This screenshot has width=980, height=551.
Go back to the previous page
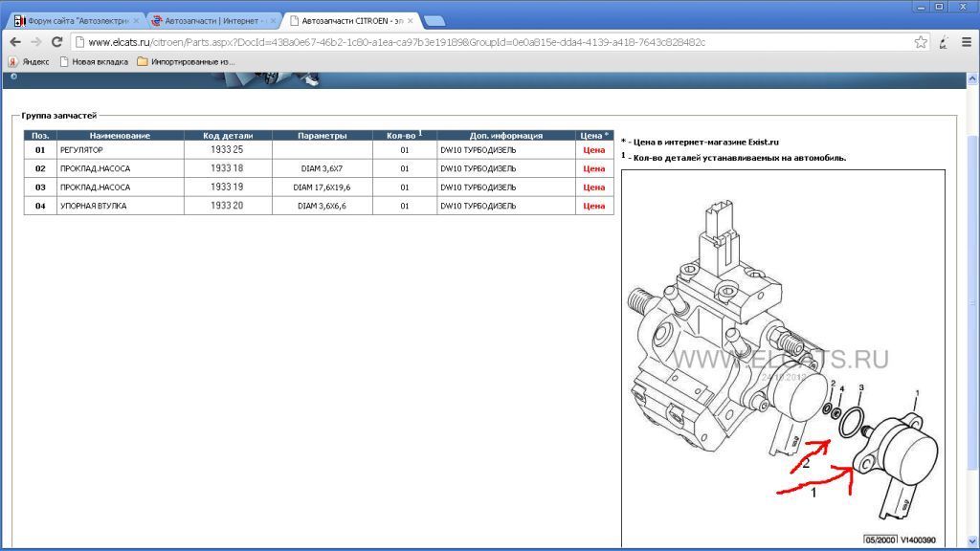[15, 42]
